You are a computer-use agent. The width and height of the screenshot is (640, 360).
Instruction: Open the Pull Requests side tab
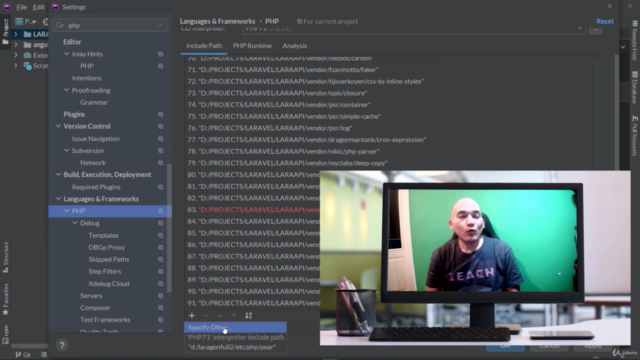pyautogui.click(x=635, y=136)
